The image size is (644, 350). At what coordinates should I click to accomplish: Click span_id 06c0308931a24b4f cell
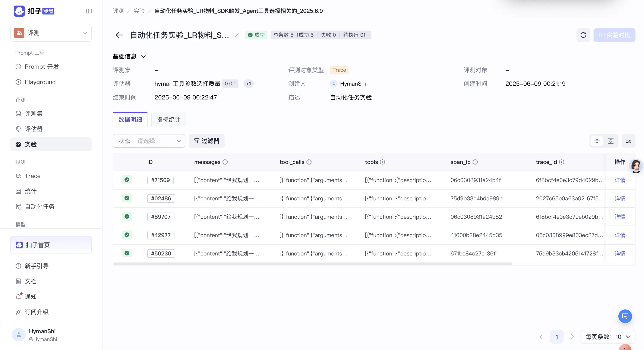click(x=476, y=180)
